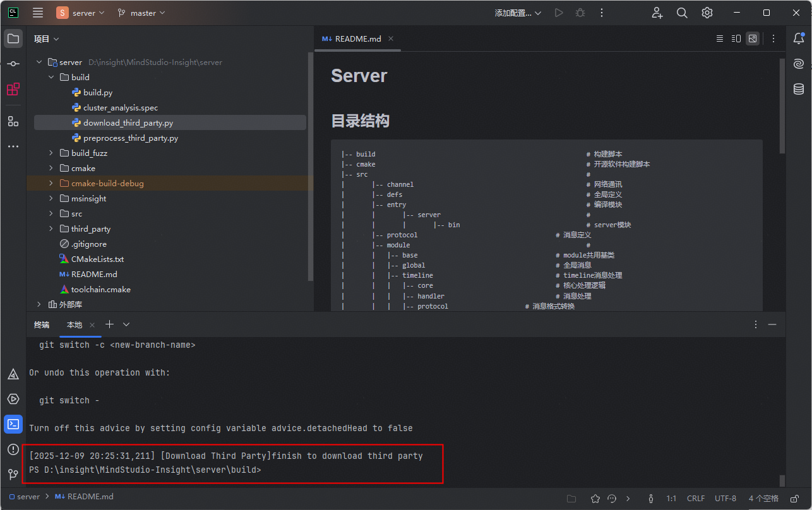Expand the build_fuzz folder
The height and width of the screenshot is (510, 812).
[x=52, y=153]
